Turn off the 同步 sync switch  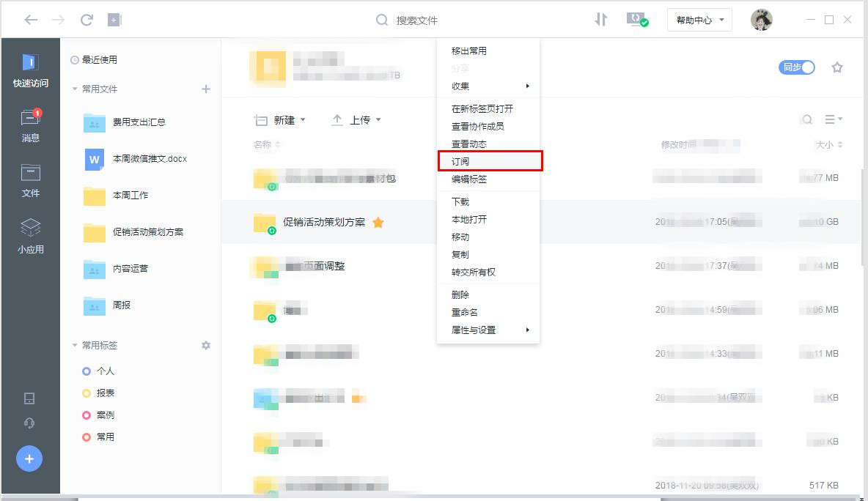click(x=796, y=67)
